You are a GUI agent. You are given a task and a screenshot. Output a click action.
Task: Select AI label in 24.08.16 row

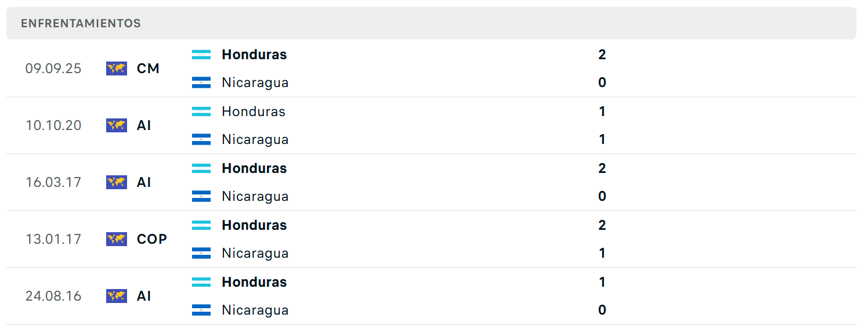point(144,296)
